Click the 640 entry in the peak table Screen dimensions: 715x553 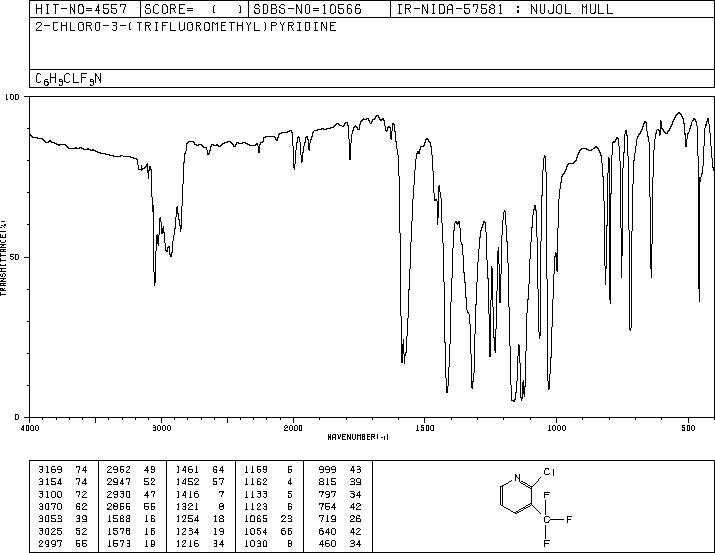coord(327,531)
